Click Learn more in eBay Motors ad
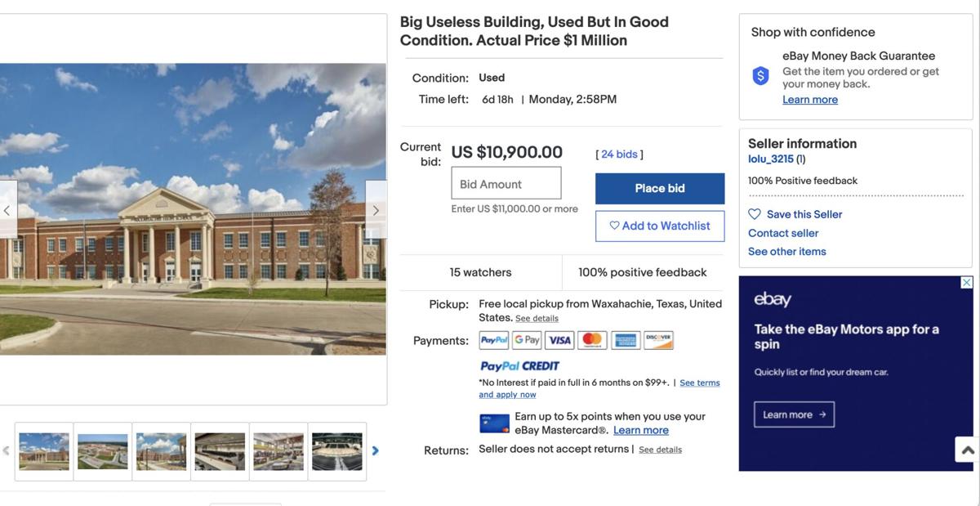This screenshot has width=980, height=506. tap(794, 414)
